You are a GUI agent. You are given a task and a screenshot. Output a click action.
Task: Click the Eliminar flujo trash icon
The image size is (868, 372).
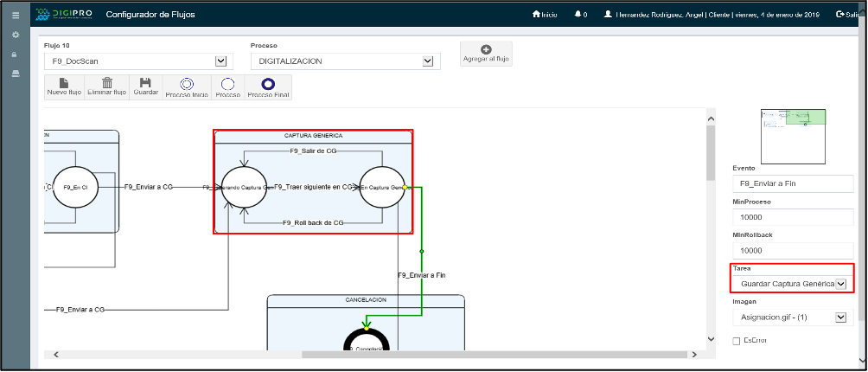click(107, 84)
